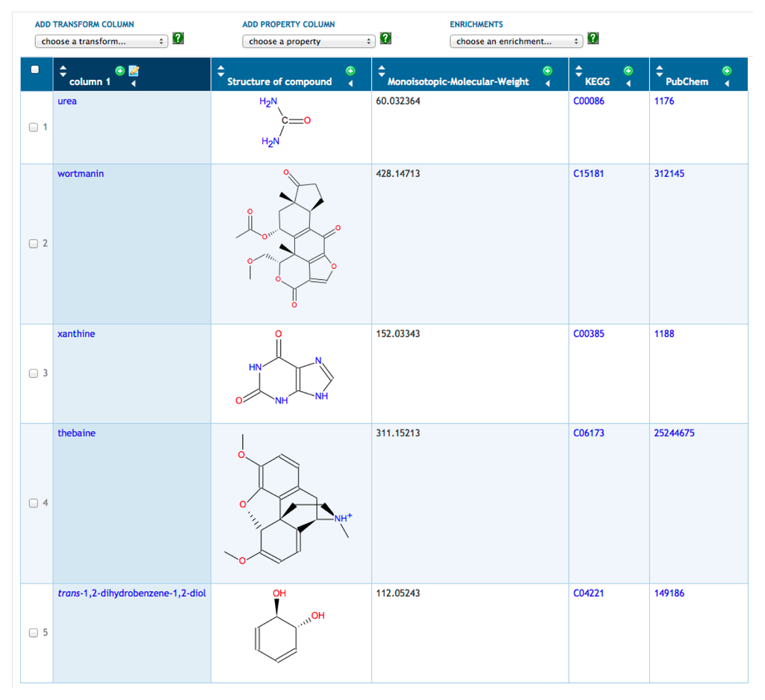Click the green plus icon in KEGG header

tap(628, 71)
